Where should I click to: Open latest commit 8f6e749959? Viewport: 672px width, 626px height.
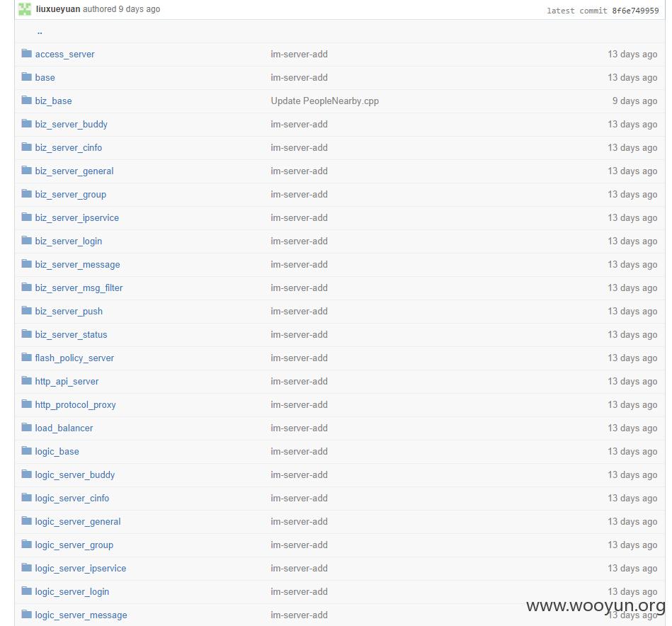point(635,11)
